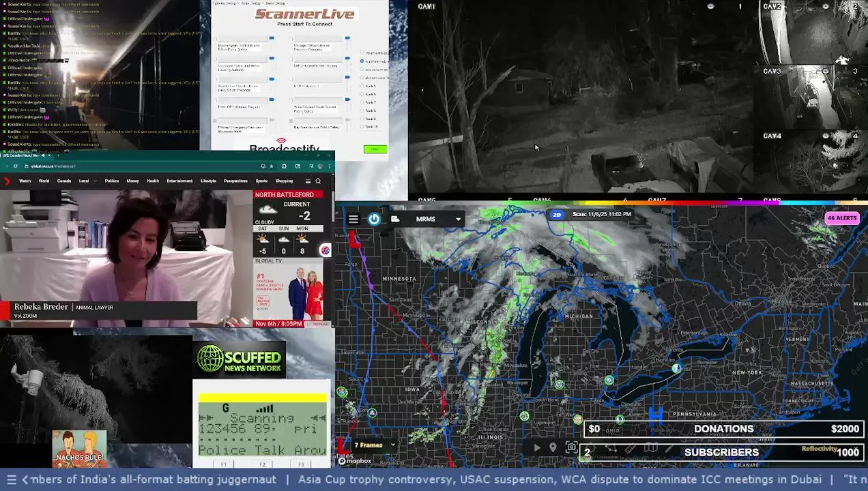
Task: Open Health section on Global News
Action: [x=153, y=181]
